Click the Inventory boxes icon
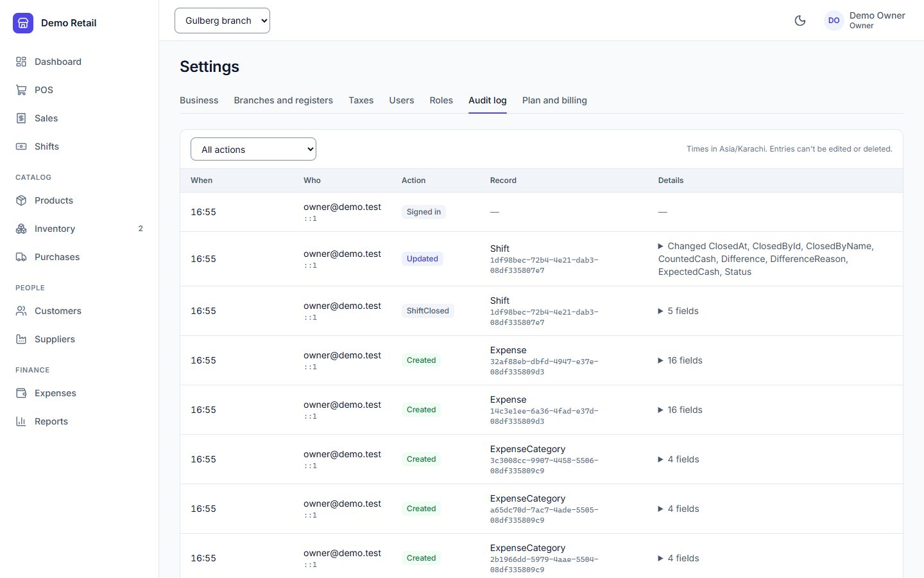 coord(21,229)
